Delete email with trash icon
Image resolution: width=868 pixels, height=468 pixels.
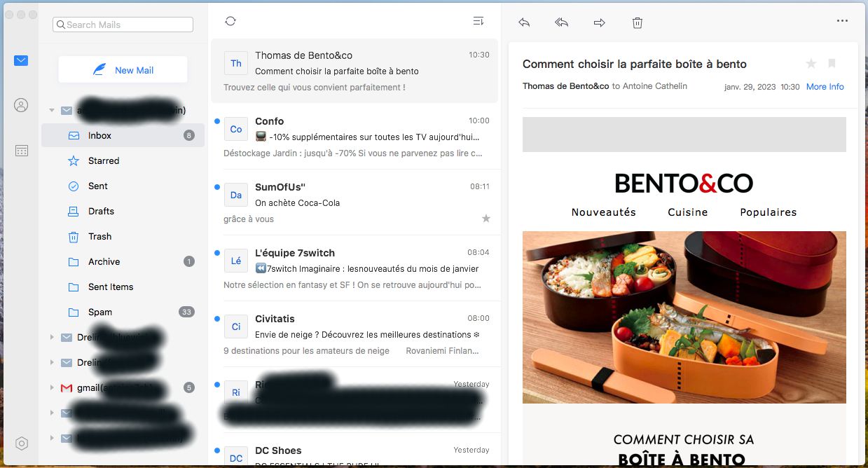pos(637,22)
